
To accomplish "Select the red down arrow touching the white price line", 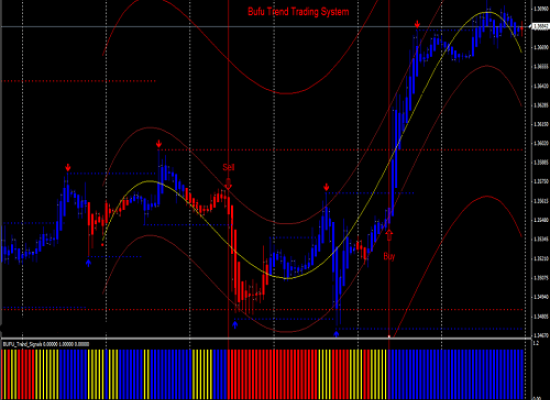I will (x=417, y=24).
